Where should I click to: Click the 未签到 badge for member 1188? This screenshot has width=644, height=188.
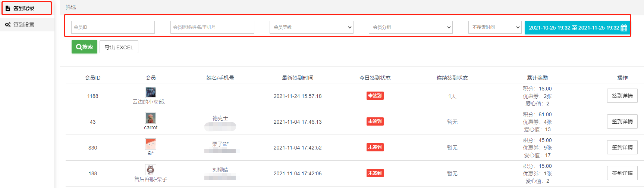375,96
